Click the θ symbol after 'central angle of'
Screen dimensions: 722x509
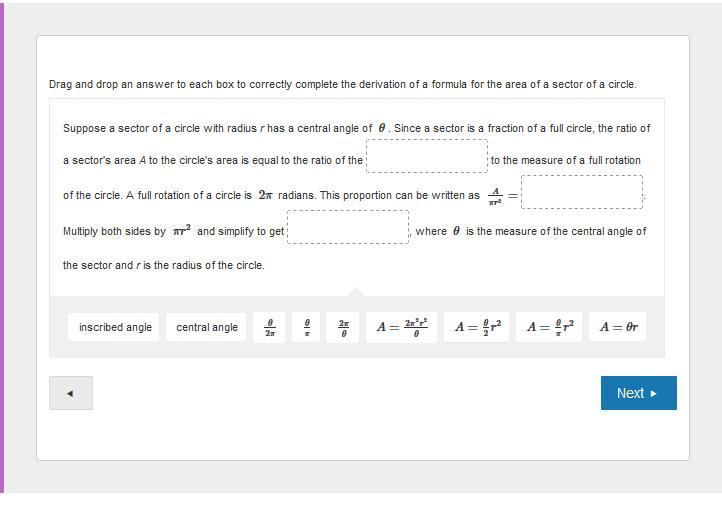click(382, 128)
